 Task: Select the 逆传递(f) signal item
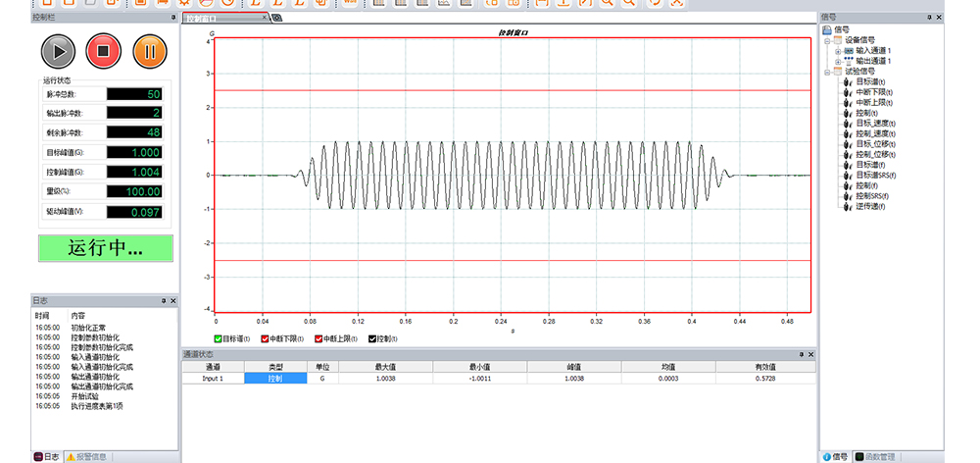(x=871, y=206)
